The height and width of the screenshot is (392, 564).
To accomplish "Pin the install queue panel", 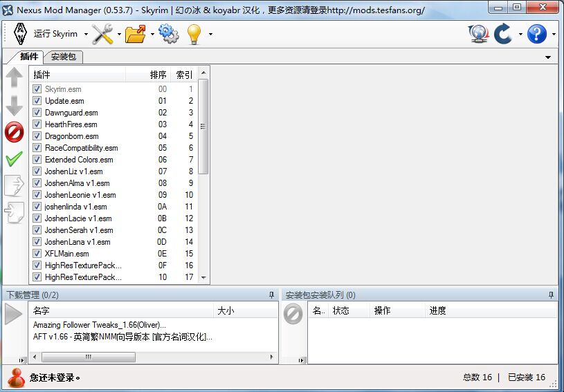I will pos(551,295).
